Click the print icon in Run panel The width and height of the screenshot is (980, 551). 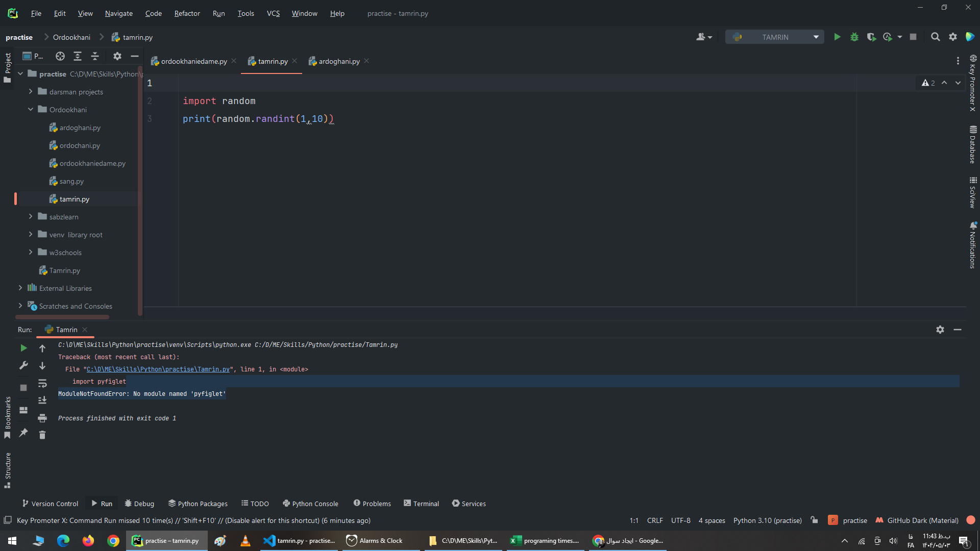tap(42, 418)
